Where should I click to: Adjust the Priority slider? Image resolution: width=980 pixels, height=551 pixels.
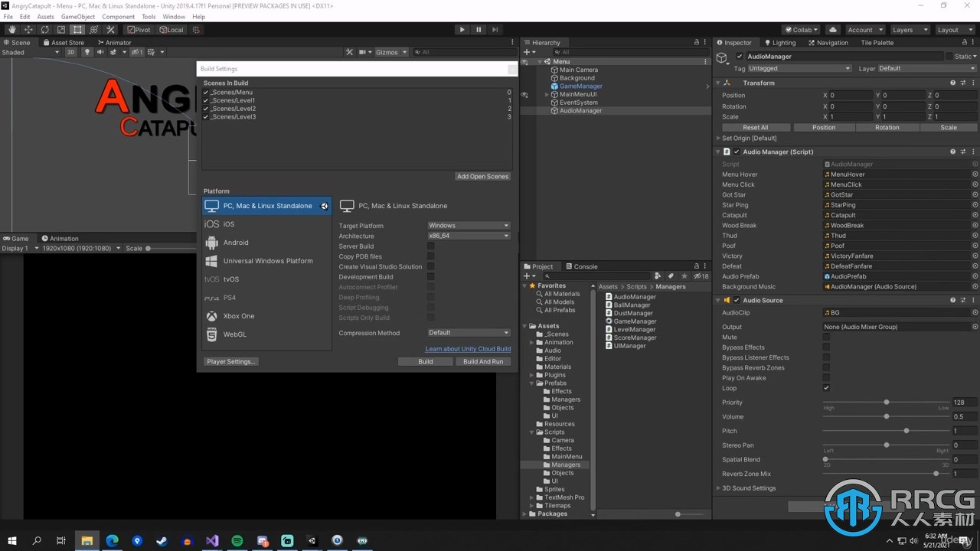click(x=887, y=403)
